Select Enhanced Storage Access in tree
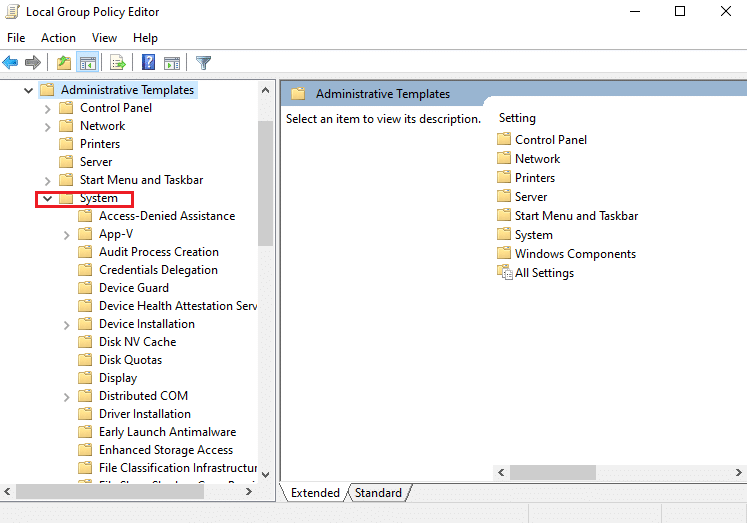 click(166, 450)
